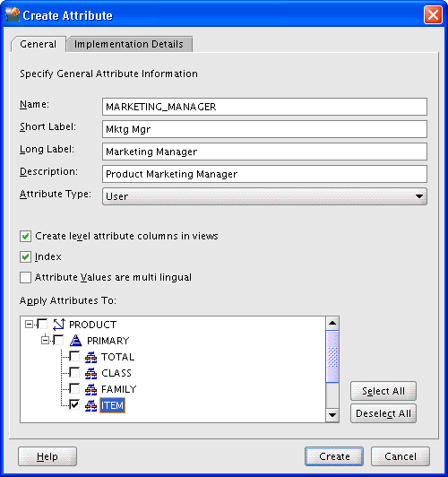Screen dimensions: 448x477
Task: Uncheck the ITEM level checkbox
Action: coord(74,404)
